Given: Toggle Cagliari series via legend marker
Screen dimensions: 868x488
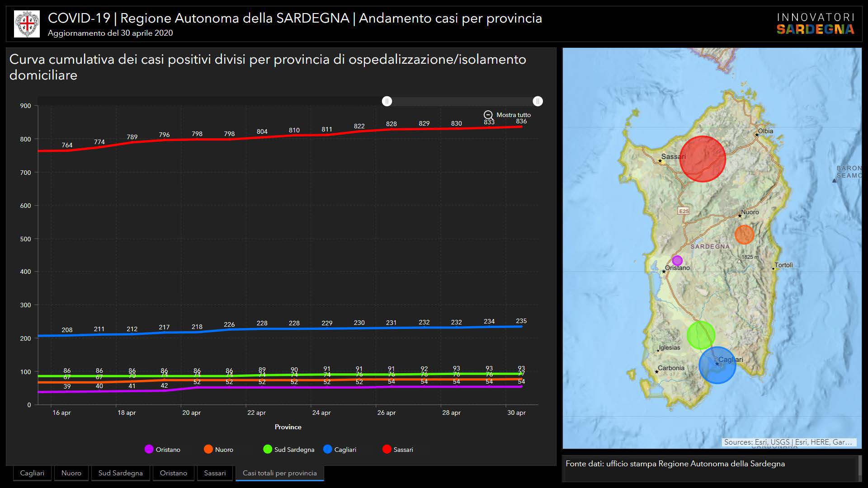Looking at the screenshot, I should point(328,449).
